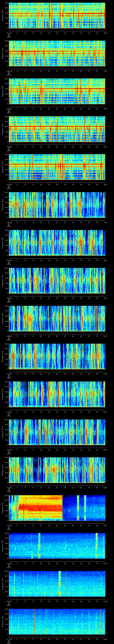This screenshot has width=114, height=644.
Task: Click the spectrogram panel starting at 4:15:00
Action: (57, 546)
